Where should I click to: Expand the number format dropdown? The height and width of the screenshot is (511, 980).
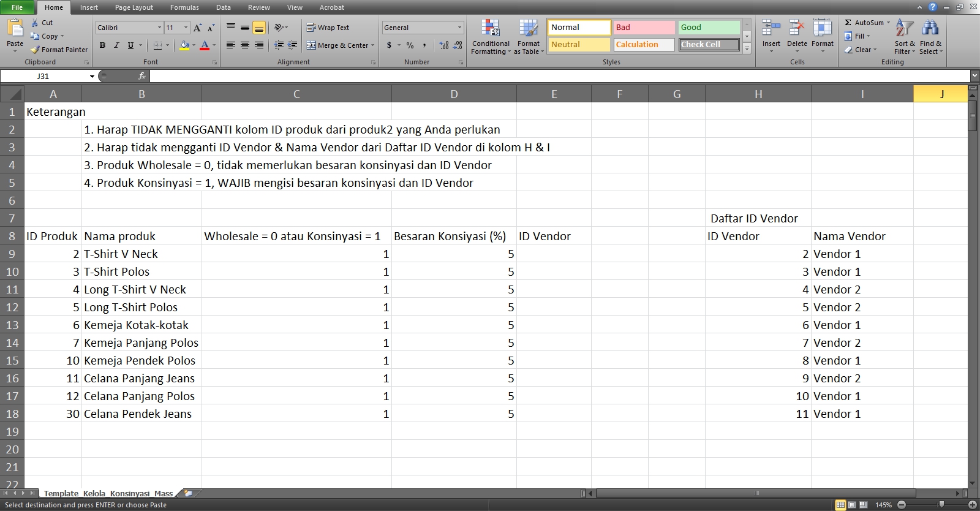[x=459, y=28]
